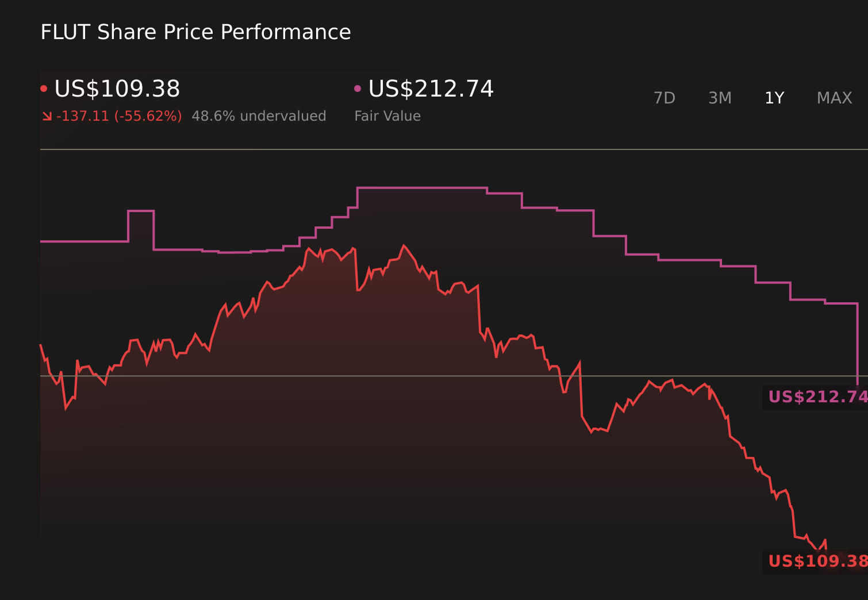Toggle share price series via red legend marker

point(44,87)
